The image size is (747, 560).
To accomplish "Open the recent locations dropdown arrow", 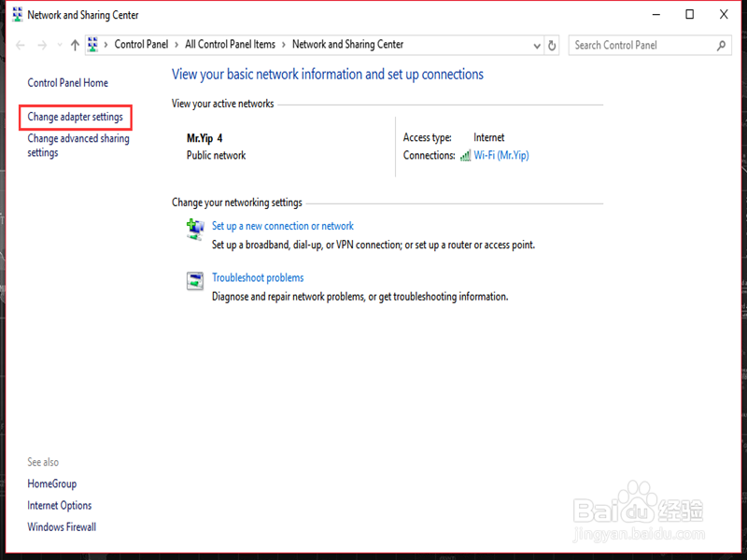I will [x=60, y=45].
